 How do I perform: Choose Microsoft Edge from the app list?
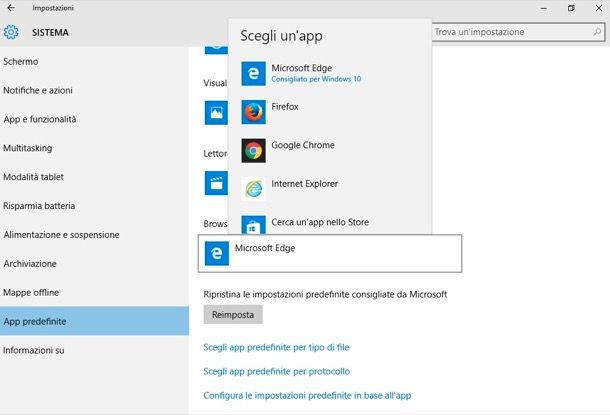(330, 73)
